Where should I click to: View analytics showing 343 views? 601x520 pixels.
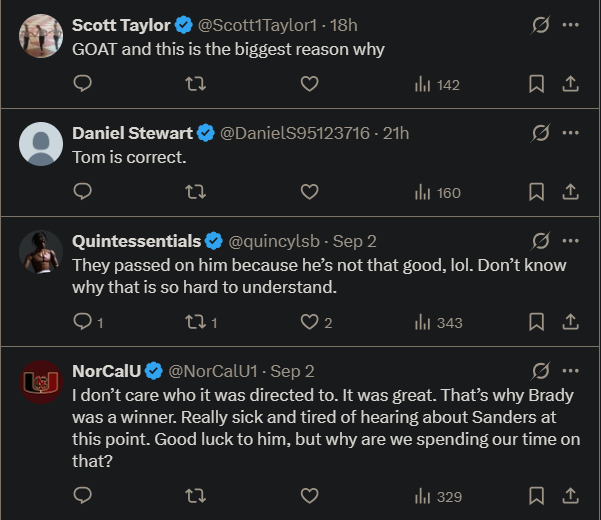click(438, 322)
